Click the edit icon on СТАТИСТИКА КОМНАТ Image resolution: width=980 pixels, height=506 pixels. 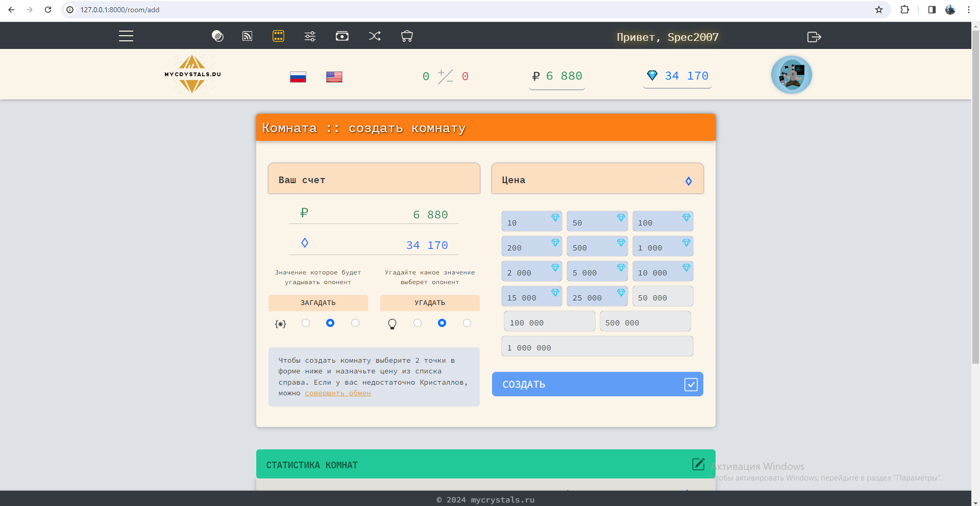pos(698,464)
